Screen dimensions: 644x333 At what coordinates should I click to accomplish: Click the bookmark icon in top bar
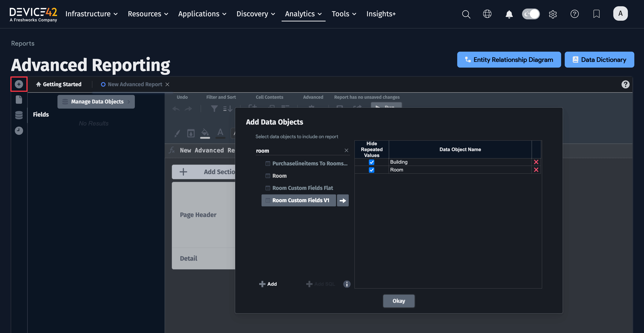(x=596, y=14)
